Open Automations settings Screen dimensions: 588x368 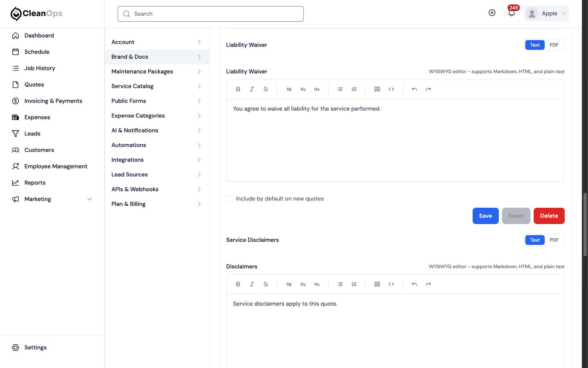[x=157, y=145]
